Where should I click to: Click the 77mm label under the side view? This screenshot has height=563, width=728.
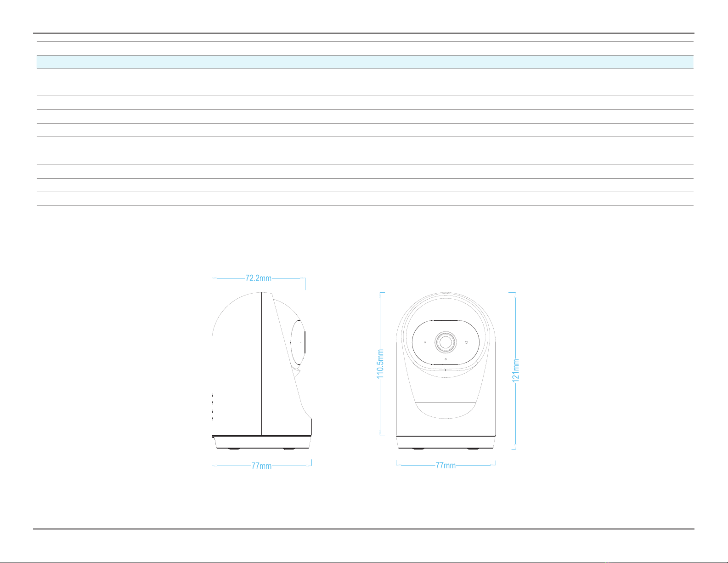click(x=261, y=466)
